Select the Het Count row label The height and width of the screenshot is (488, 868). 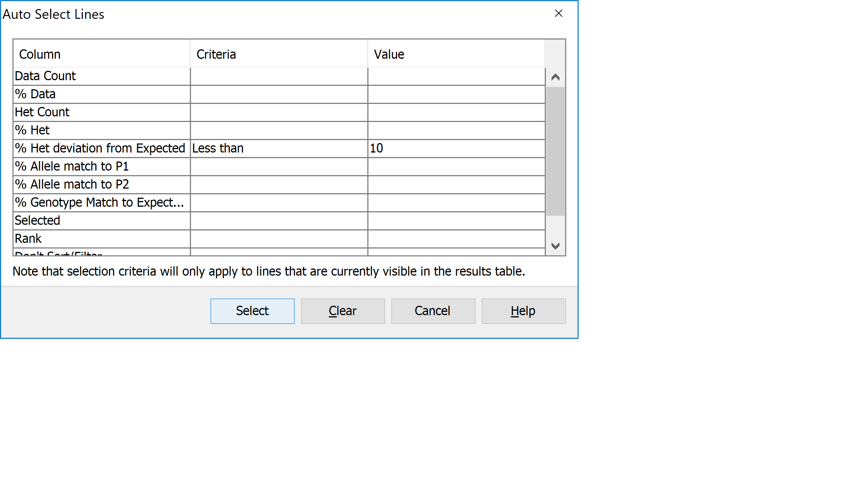coord(102,113)
